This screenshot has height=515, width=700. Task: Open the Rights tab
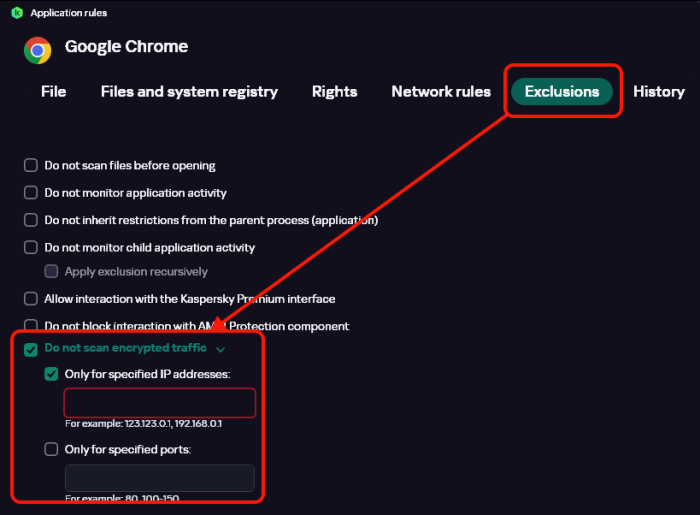click(334, 92)
